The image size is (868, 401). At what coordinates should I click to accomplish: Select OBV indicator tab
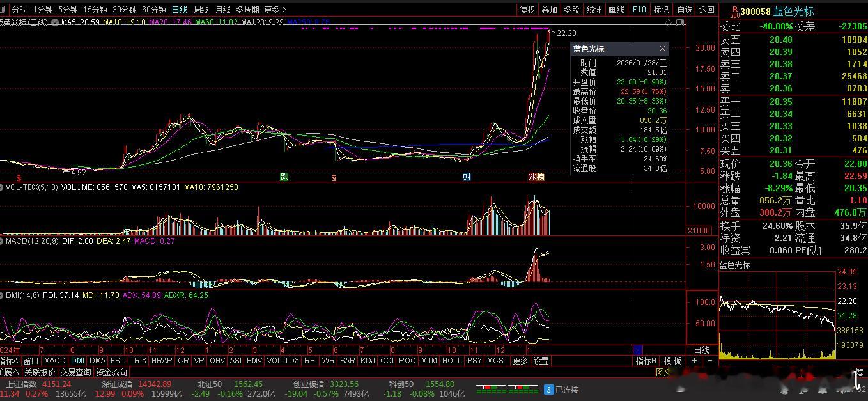(217, 361)
